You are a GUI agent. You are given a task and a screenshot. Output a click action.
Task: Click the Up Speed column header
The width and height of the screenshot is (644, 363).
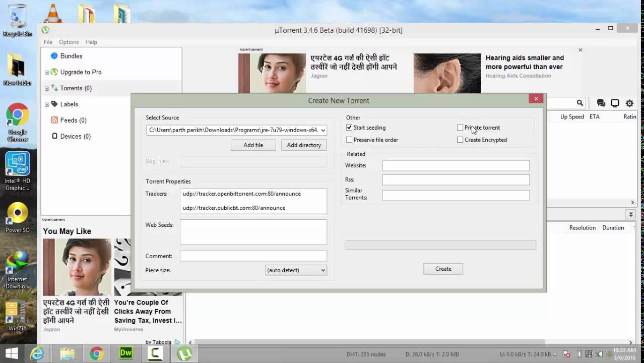(572, 117)
